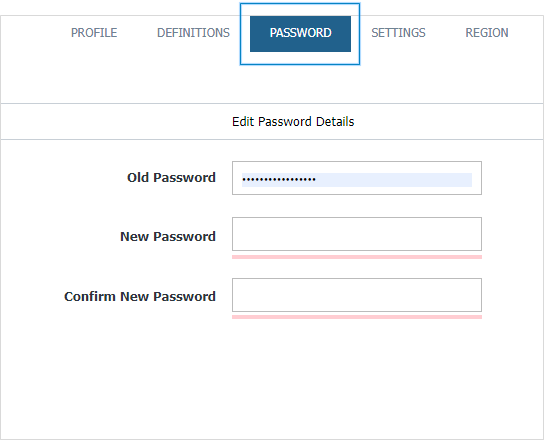Click pink bar under Confirm New Password
The height and width of the screenshot is (440, 544).
(x=357, y=317)
